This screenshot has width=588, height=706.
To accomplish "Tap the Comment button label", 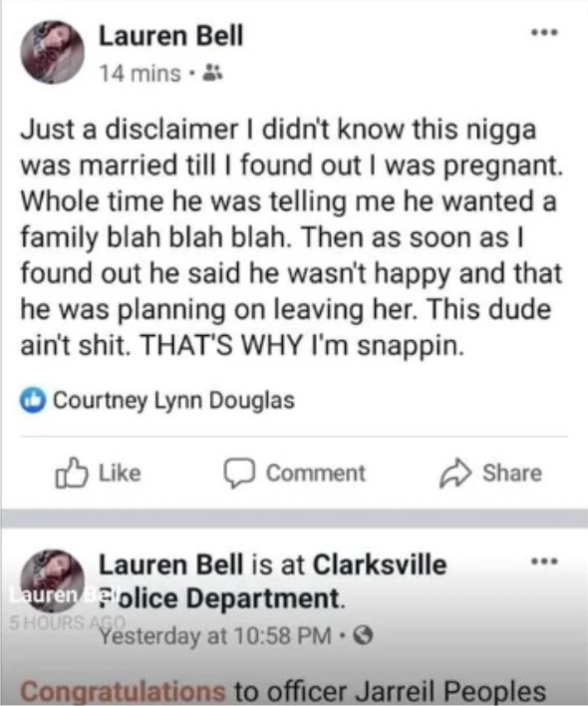I will [x=316, y=474].
